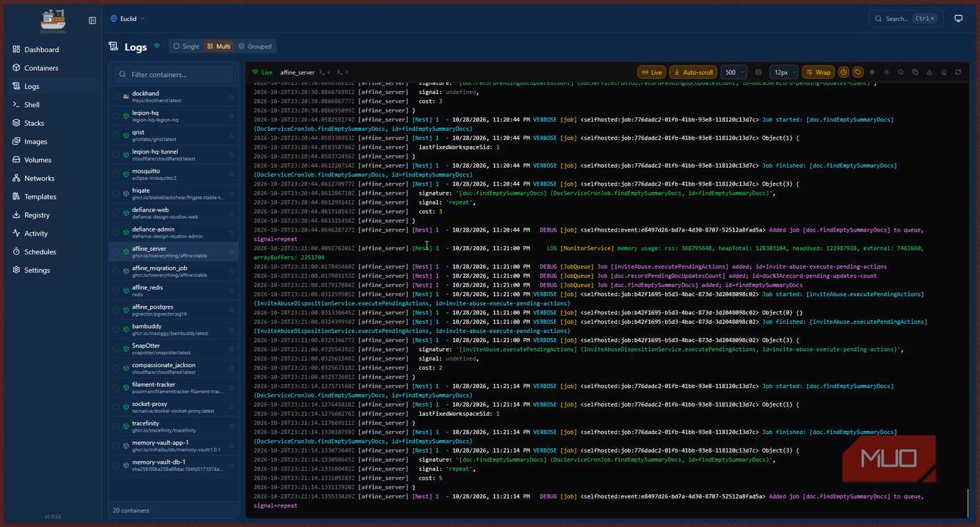980x527 pixels.
Task: Toggle Auto-scroll
Action: pos(693,72)
